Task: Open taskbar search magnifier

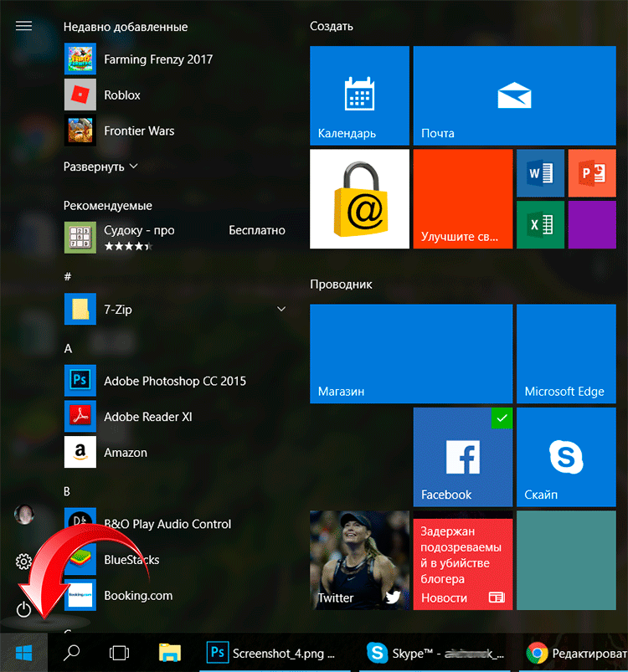Action: [71, 653]
